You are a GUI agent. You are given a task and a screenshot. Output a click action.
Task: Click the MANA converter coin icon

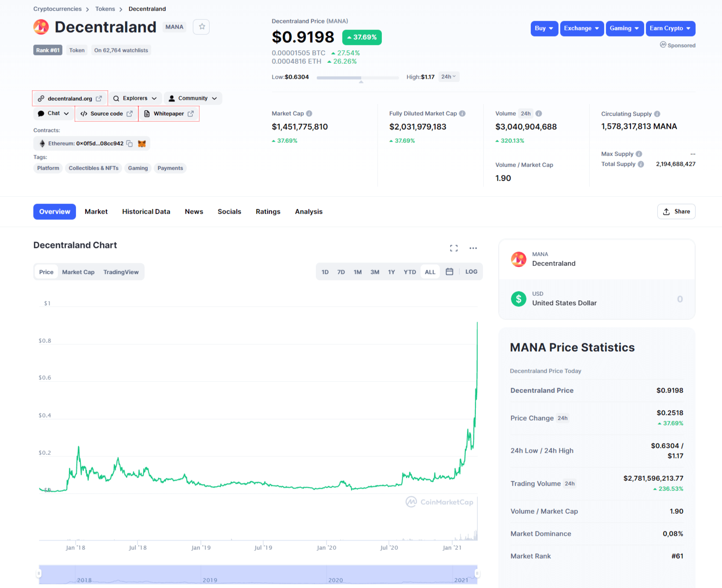tap(519, 259)
